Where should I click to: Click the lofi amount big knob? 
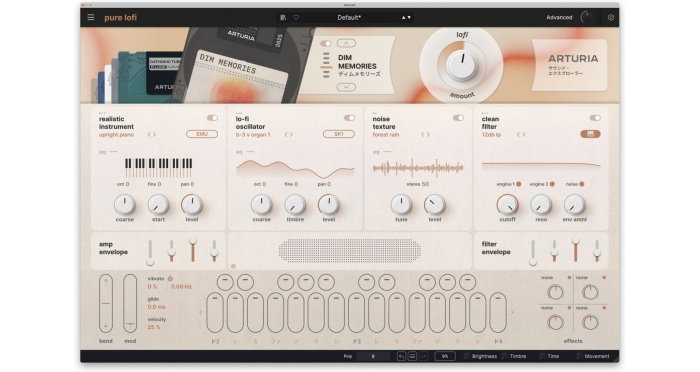pos(462,66)
